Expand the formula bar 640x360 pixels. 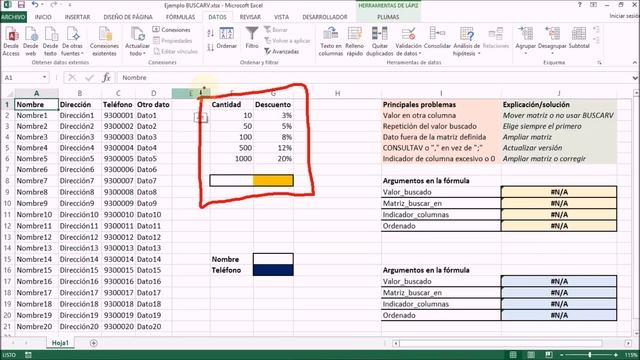635,78
